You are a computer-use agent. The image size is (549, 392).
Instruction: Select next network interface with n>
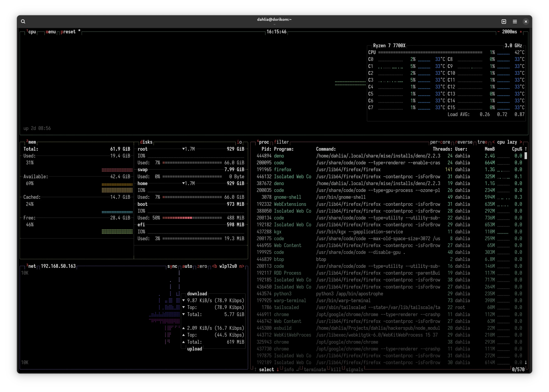click(242, 266)
